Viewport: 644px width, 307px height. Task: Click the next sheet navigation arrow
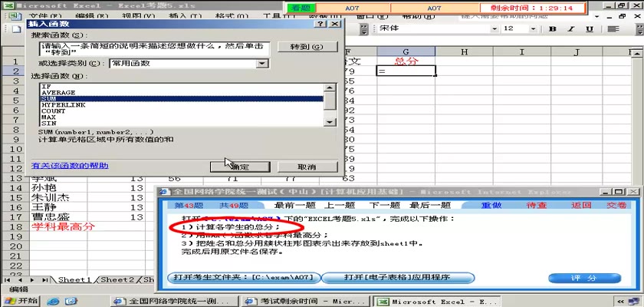(32, 280)
